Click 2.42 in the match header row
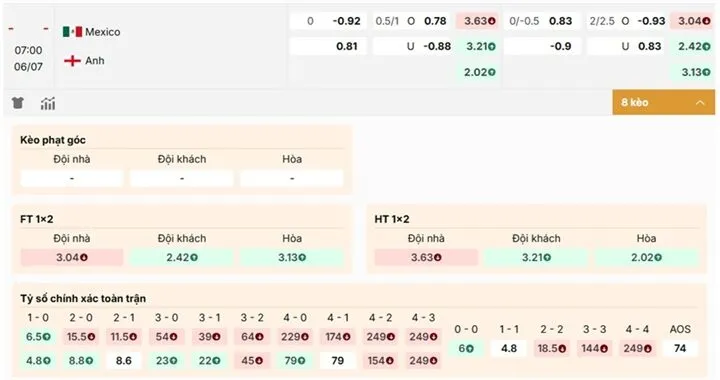 pyautogui.click(x=692, y=46)
